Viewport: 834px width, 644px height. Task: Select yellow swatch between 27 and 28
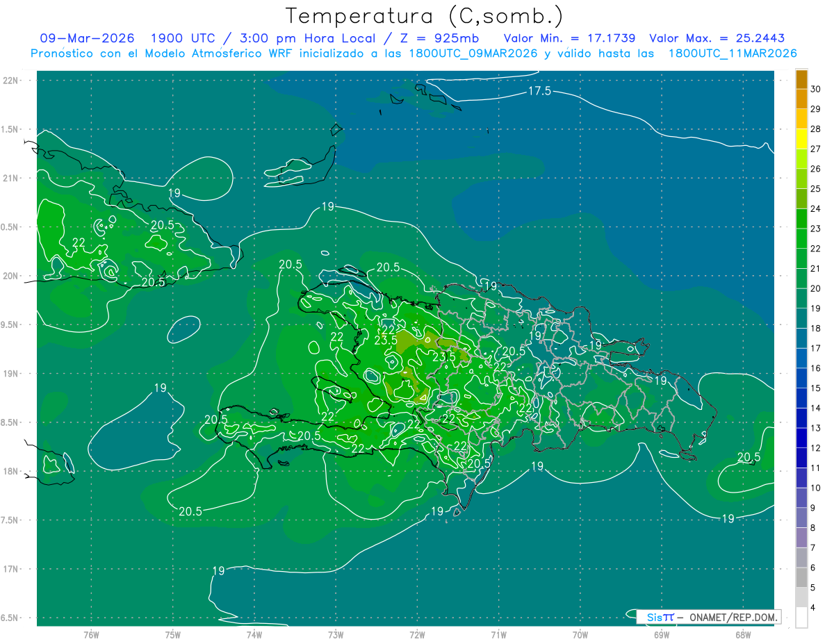pyautogui.click(x=801, y=139)
